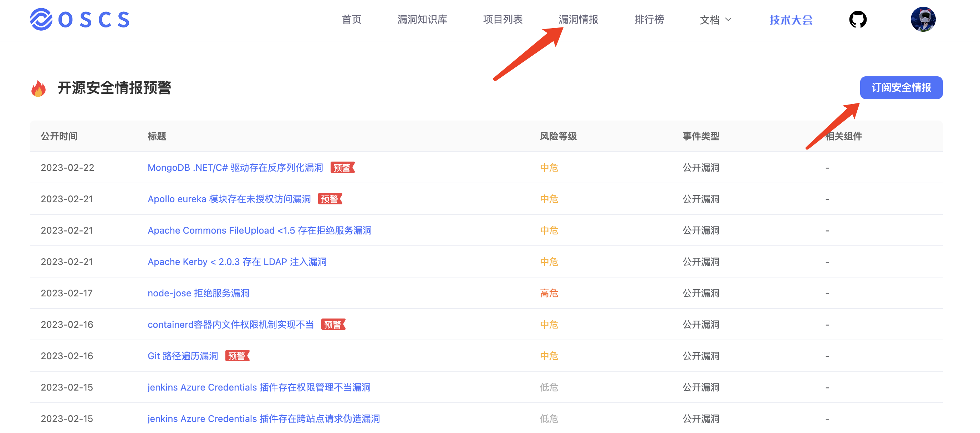This screenshot has height=433, width=980.
Task: Select 漏洞情报 navigation tab
Action: point(578,19)
